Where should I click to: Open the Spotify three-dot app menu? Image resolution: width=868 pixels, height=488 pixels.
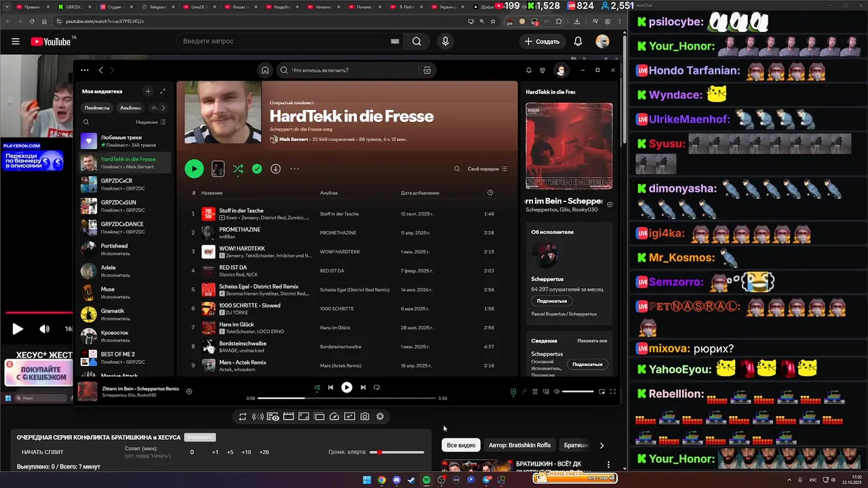tap(84, 70)
